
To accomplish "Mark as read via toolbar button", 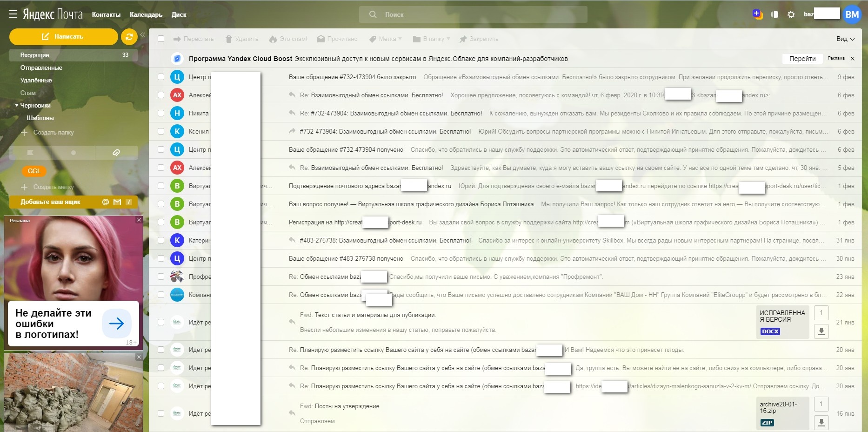I will (x=337, y=39).
